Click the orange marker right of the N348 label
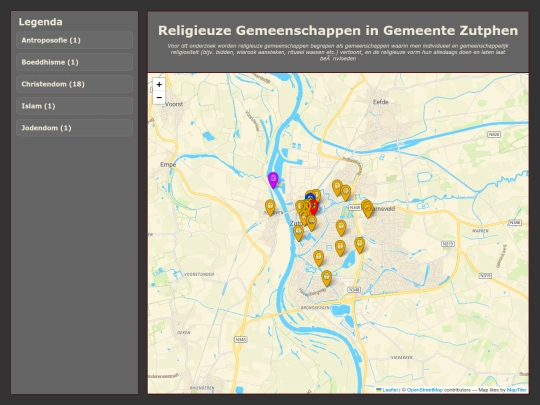Image resolution: width=540 pixels, height=405 pixels. 367,209
